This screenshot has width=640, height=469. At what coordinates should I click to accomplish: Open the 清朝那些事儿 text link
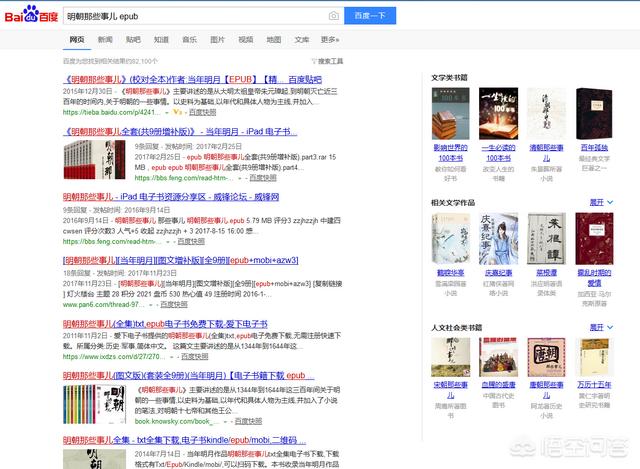pyautogui.click(x=546, y=153)
